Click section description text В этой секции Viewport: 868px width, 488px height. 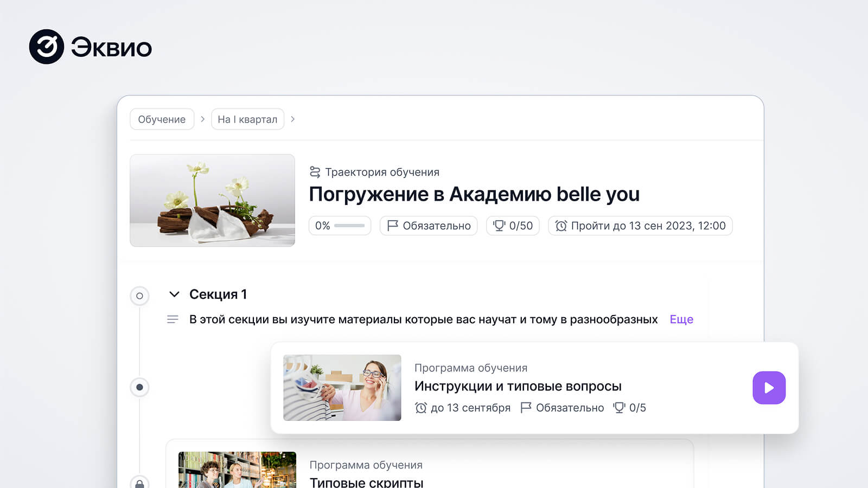pyautogui.click(x=423, y=319)
